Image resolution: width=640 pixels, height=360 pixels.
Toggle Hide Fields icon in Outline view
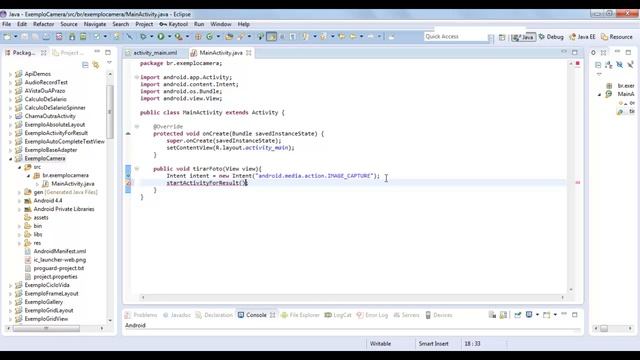(x=620, y=64)
